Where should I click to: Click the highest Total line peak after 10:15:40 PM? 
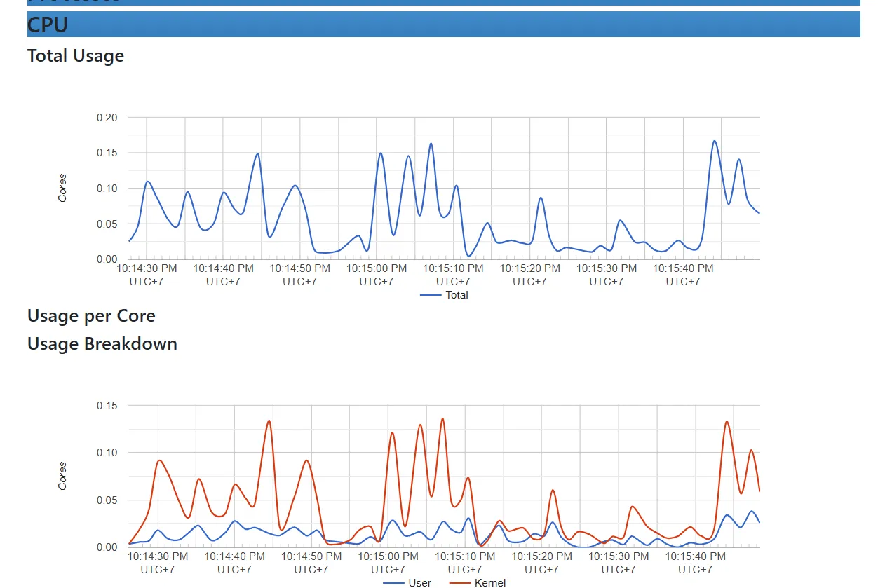714,141
